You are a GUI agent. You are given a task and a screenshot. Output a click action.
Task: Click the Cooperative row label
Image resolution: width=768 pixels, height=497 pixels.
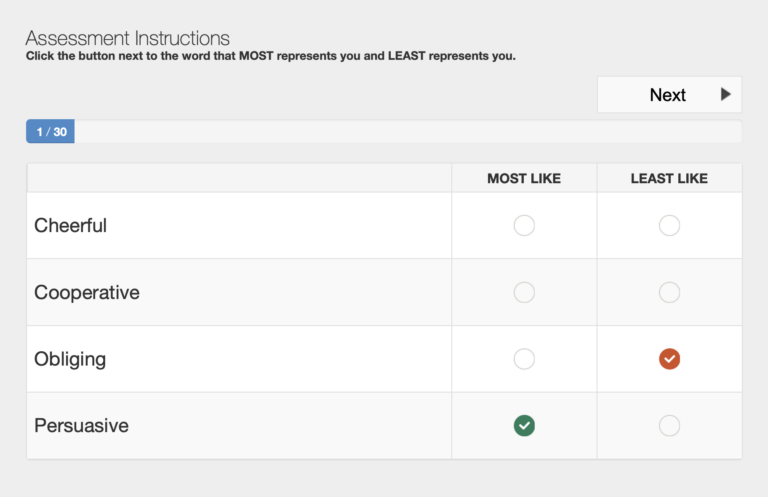click(x=87, y=293)
